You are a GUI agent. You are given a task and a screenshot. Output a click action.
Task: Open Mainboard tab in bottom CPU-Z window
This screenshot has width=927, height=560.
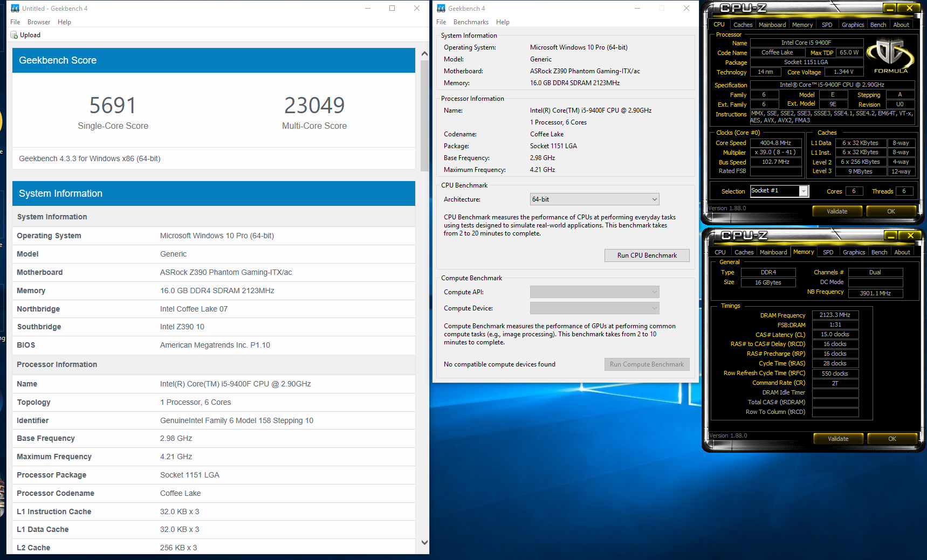pyautogui.click(x=773, y=252)
